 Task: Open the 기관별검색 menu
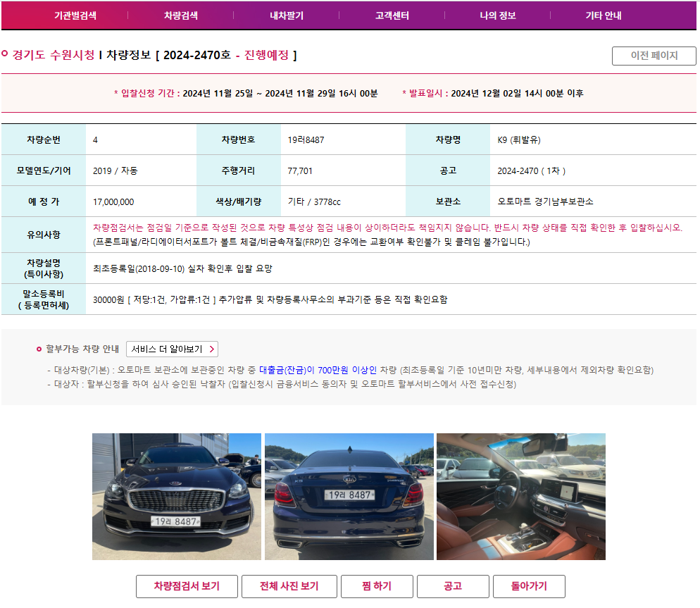(x=75, y=15)
